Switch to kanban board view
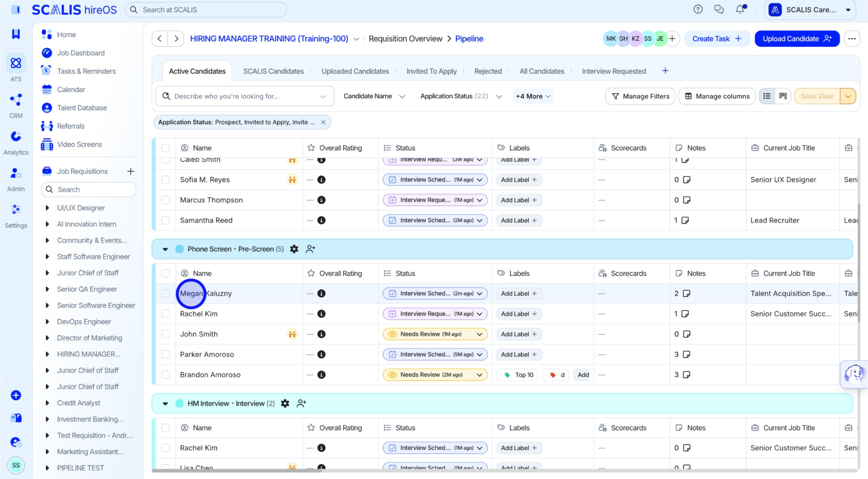Screen dimensions: 868x479 point(783,96)
